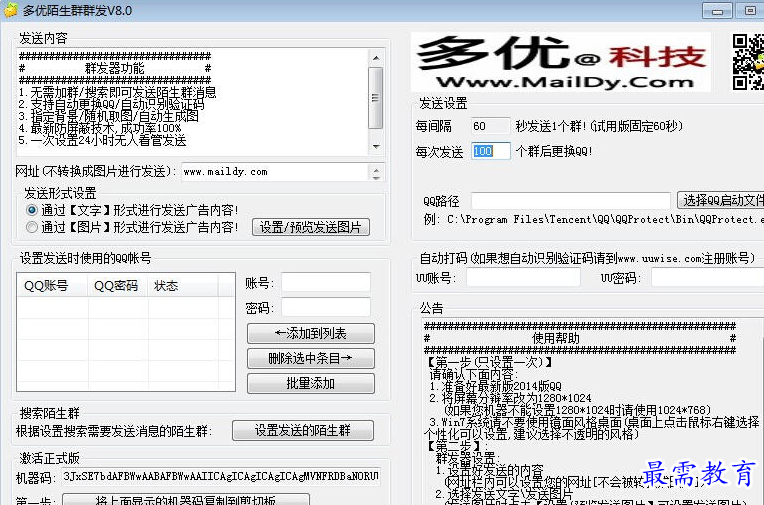Click the QQ路径 input field

tap(571, 201)
